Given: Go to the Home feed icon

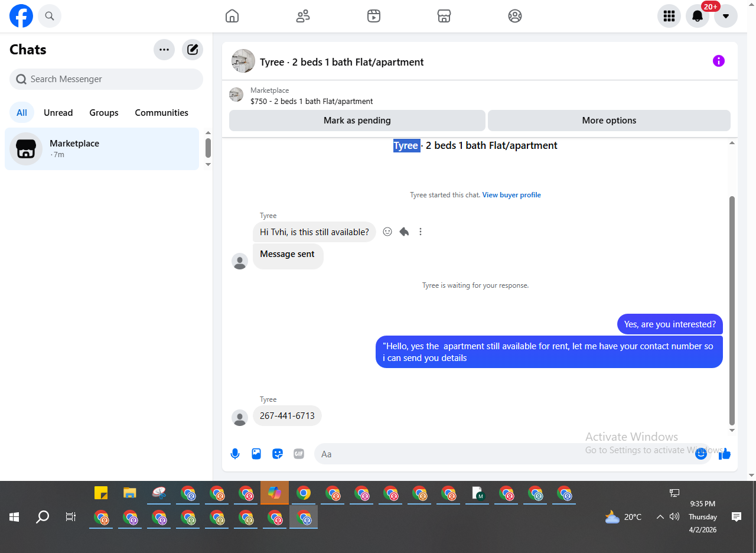Looking at the screenshot, I should pos(232,16).
